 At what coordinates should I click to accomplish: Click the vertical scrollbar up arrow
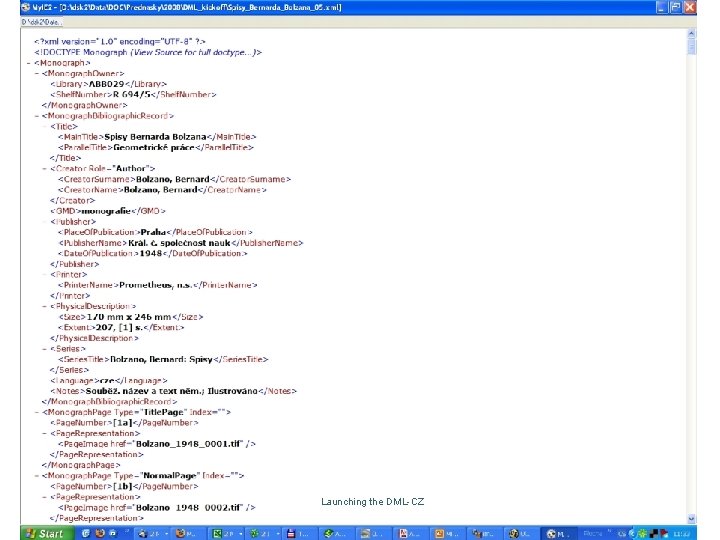coord(692,34)
